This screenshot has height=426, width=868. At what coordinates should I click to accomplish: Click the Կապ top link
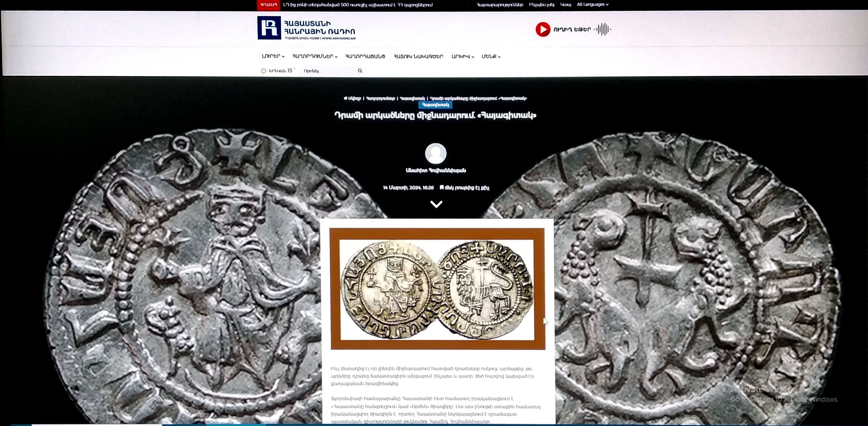tap(566, 5)
